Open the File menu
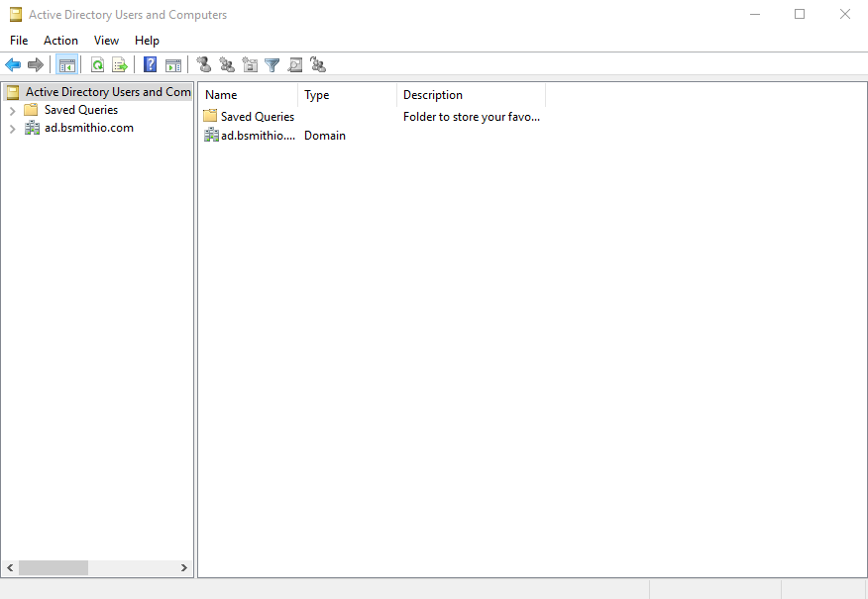 (19, 41)
